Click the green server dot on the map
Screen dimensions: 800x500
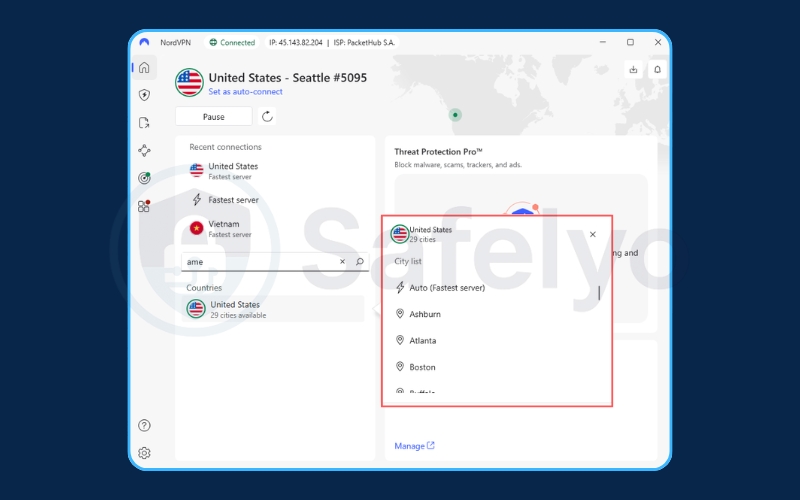pos(455,115)
